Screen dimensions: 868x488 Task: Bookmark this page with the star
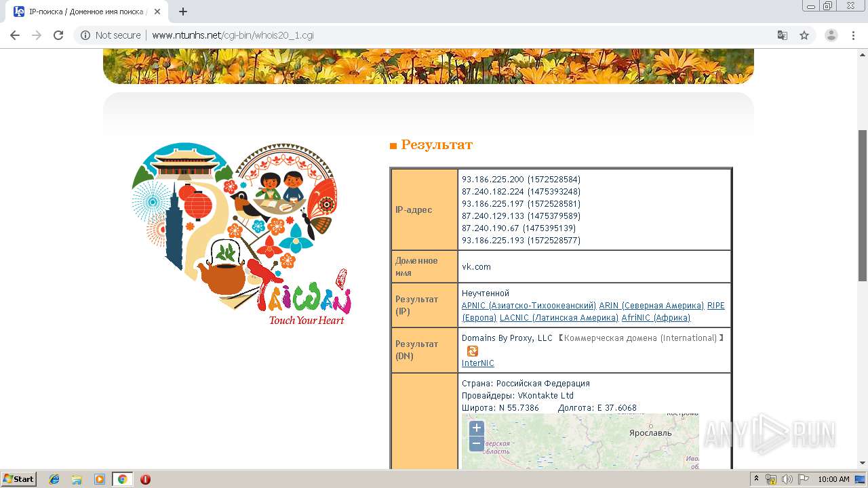pos(804,35)
